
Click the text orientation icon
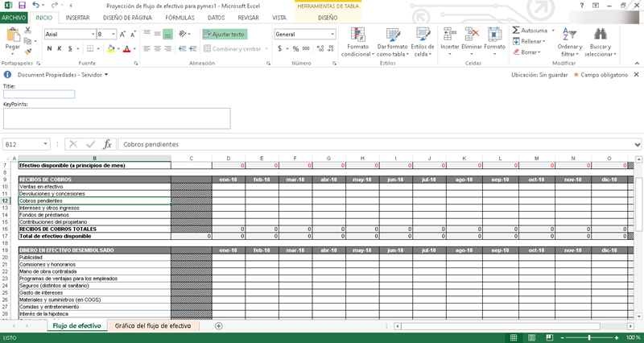183,34
